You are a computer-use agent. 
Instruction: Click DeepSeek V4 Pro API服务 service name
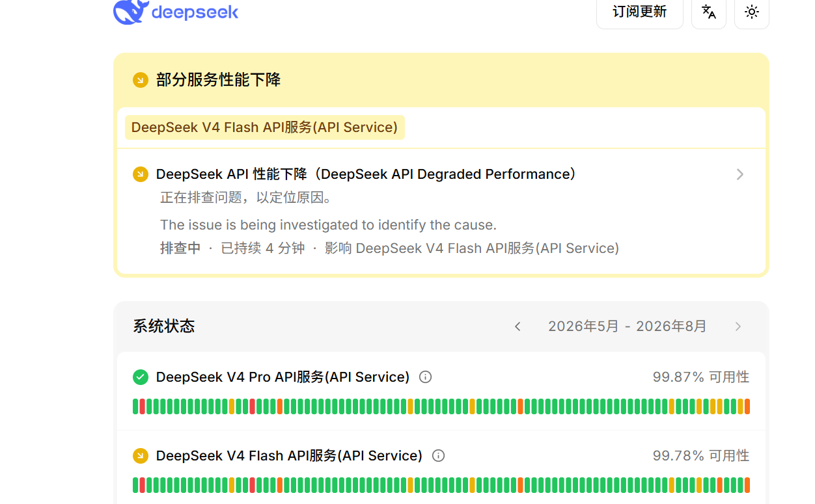[x=283, y=377]
